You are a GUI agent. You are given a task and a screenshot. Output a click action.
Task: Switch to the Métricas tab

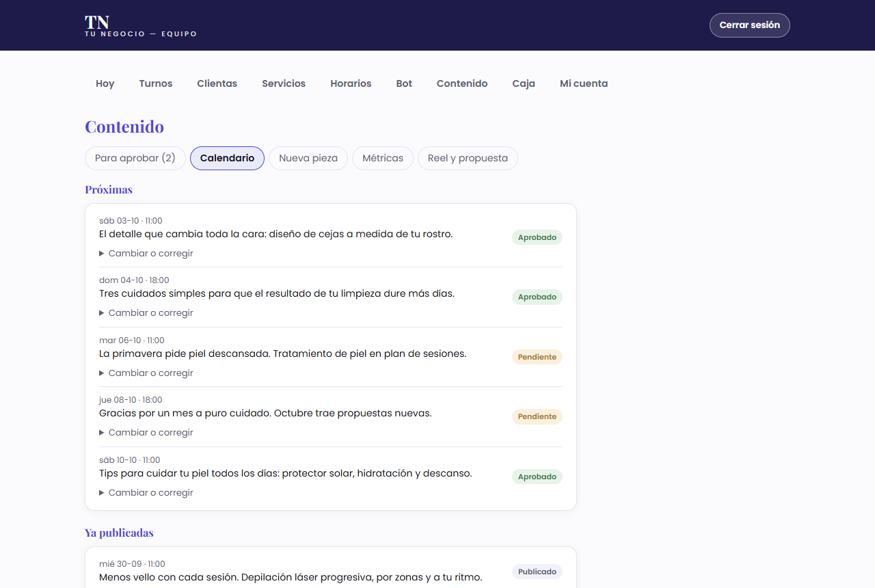click(x=383, y=158)
